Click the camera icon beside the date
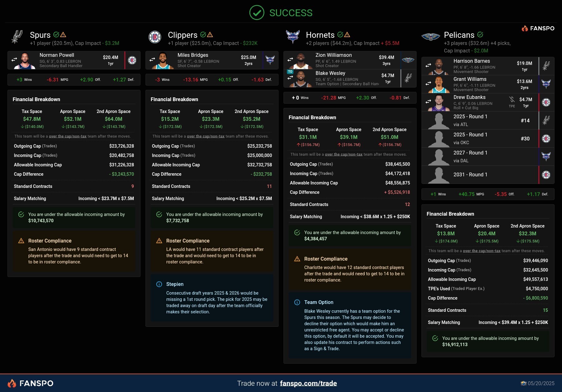The width and height of the screenshot is (562, 392). click(x=524, y=383)
